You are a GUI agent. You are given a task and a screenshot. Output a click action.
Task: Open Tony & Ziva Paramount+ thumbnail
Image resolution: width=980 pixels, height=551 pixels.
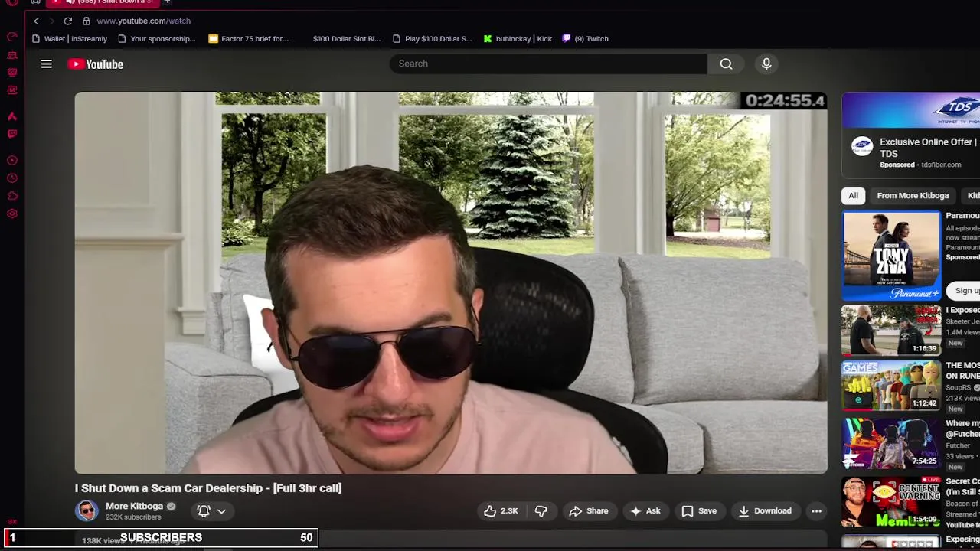891,255
